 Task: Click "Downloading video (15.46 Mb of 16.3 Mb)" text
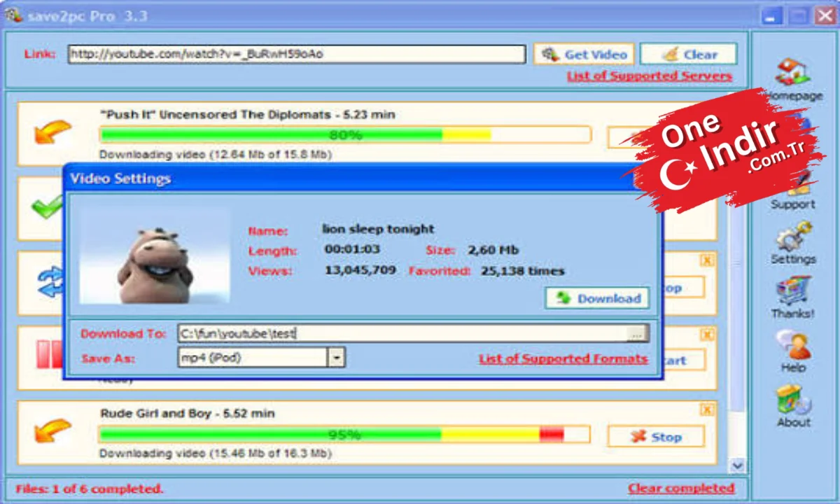(215, 453)
